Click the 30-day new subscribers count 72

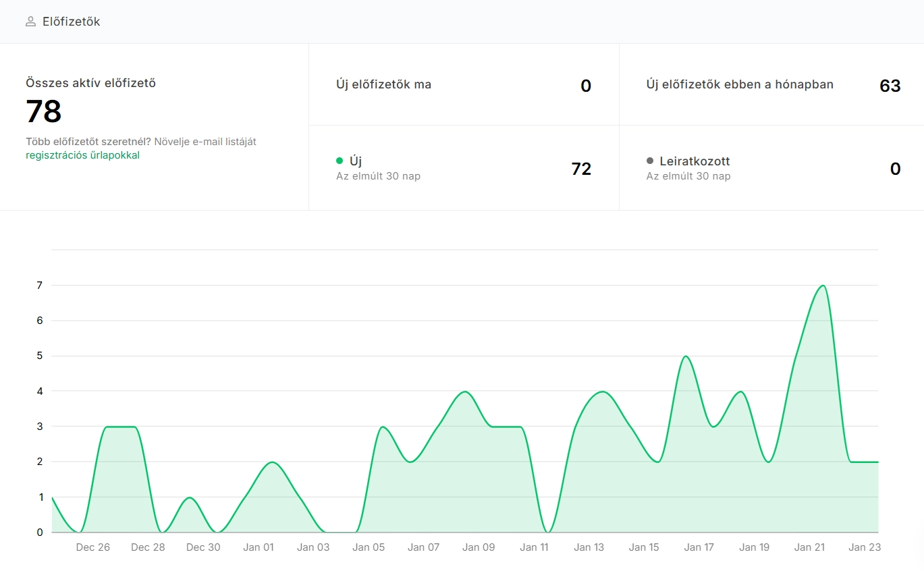(x=580, y=169)
